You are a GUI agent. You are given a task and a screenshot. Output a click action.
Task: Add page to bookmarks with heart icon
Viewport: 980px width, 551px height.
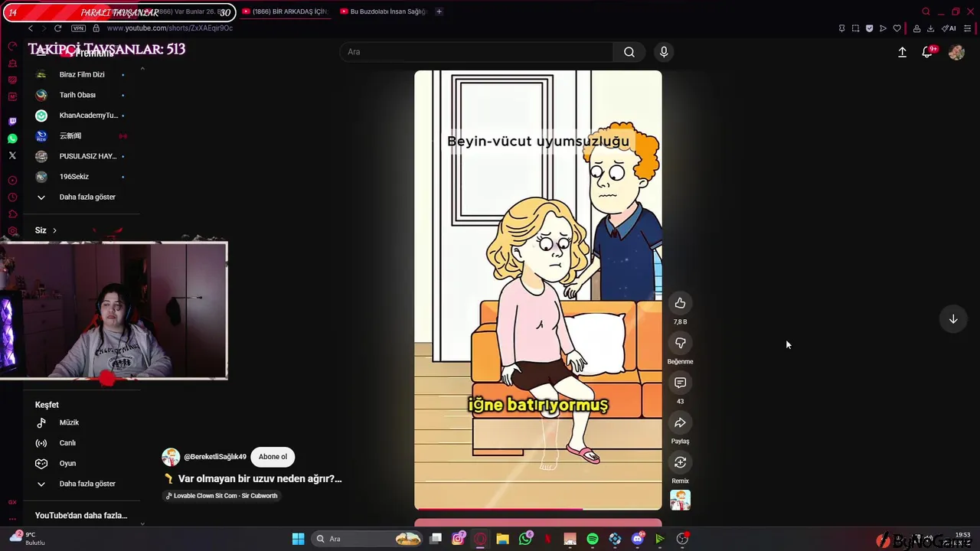897,28
